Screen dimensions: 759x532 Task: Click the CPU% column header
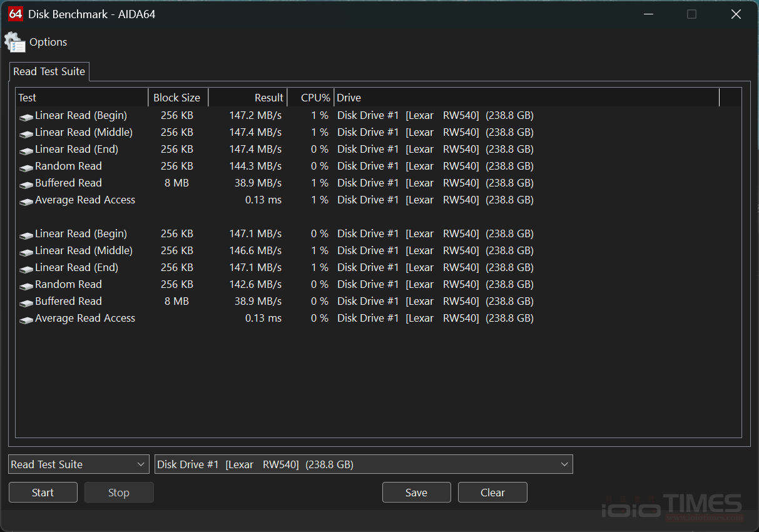[x=310, y=98]
